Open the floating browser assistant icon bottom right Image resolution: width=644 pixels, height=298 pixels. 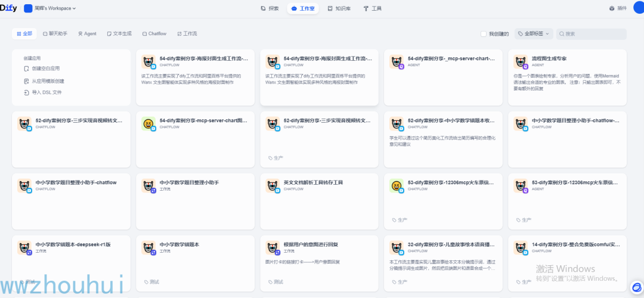pos(637,287)
